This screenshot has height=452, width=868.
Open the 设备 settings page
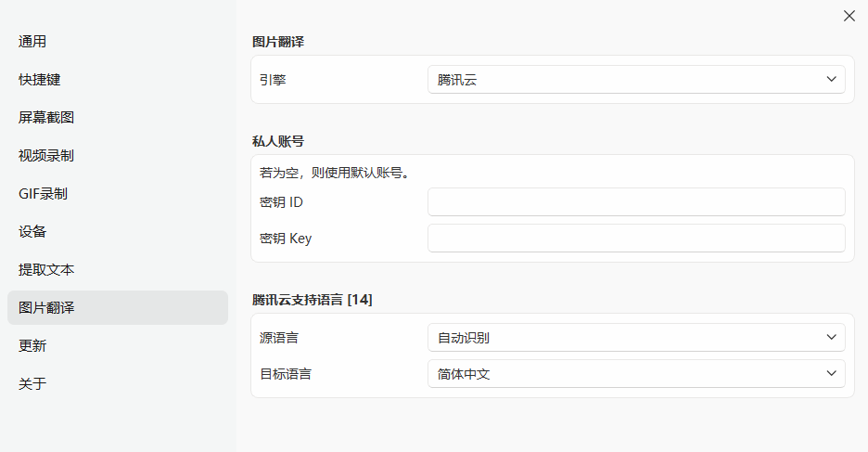coord(32,232)
